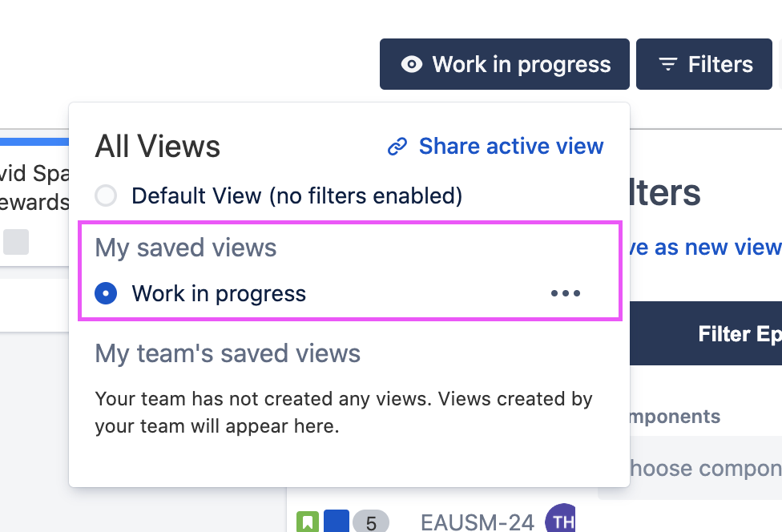
Task: Pick the 'Work in progress' saved view label
Action: (219, 294)
